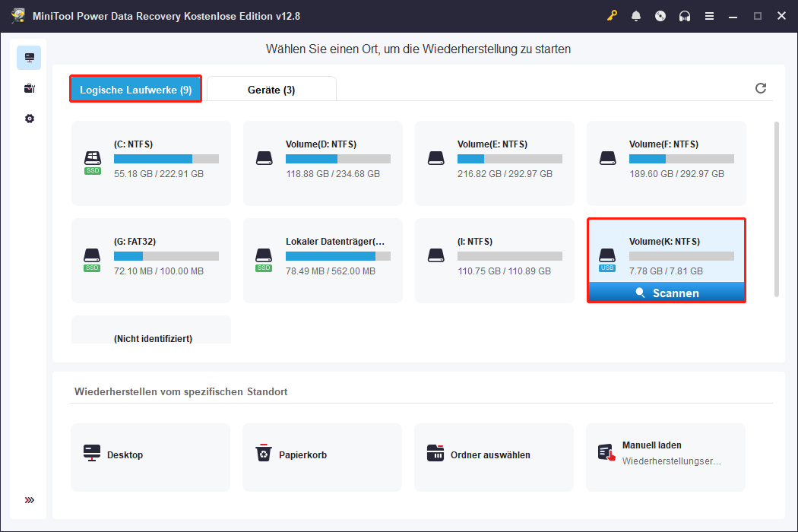This screenshot has height=532, width=798.
Task: Click the G: drive SSD icon
Action: coord(92,260)
